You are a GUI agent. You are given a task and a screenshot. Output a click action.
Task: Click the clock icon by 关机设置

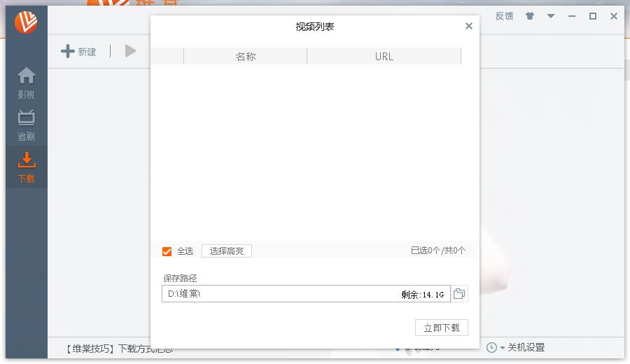coord(492,347)
